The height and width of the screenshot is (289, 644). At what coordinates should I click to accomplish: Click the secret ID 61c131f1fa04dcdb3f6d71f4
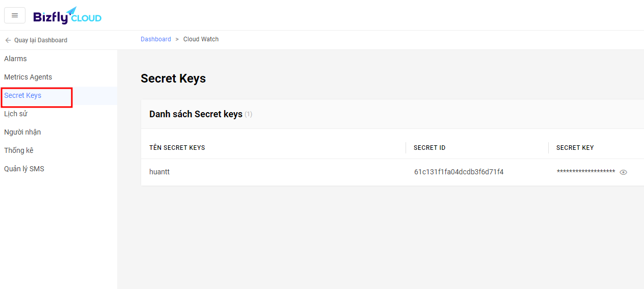(x=459, y=172)
